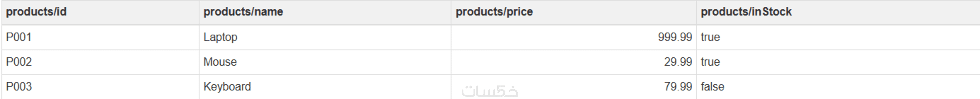Screen dimensions: 980x99
Task: Click the divider between name and price headers
Action: [x=451, y=12]
